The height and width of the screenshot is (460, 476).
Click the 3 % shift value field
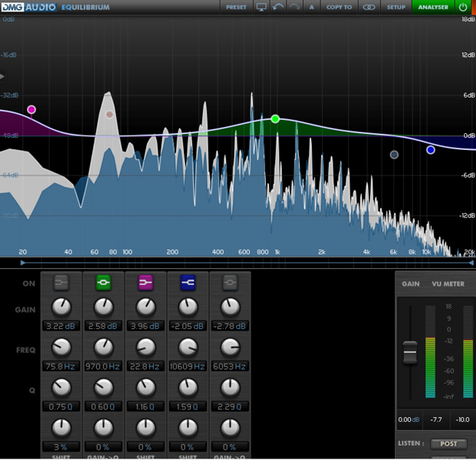pos(61,447)
